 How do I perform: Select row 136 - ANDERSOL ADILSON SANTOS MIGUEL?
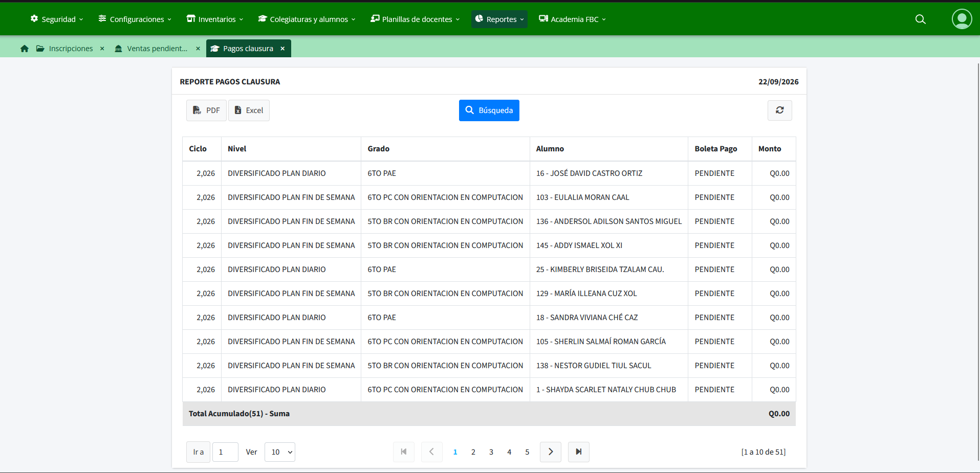coord(489,221)
